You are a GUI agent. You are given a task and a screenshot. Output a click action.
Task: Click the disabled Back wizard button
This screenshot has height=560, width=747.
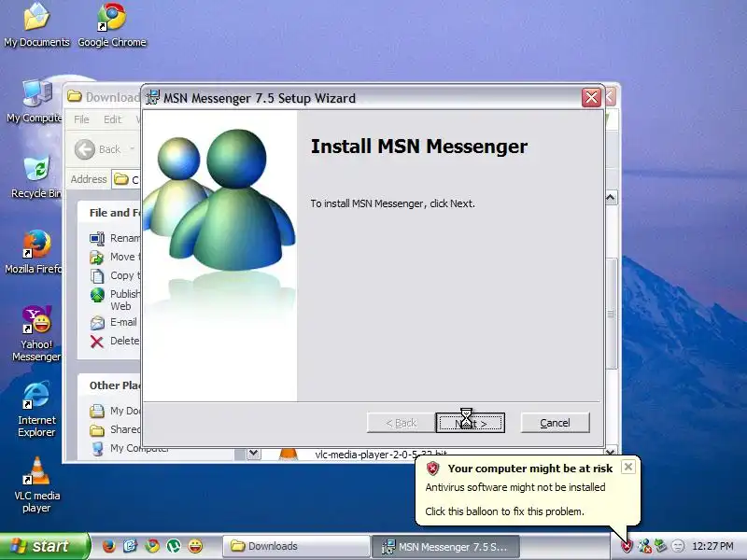(402, 423)
